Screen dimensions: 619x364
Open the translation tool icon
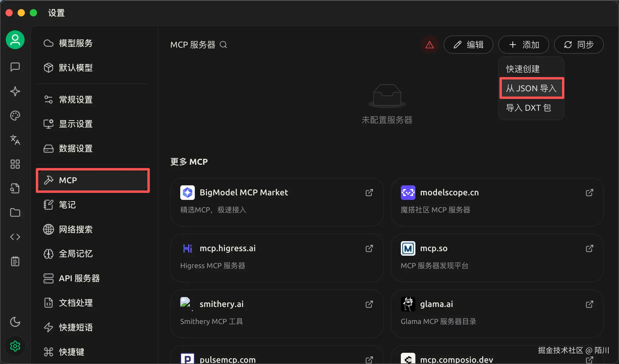coord(15,140)
